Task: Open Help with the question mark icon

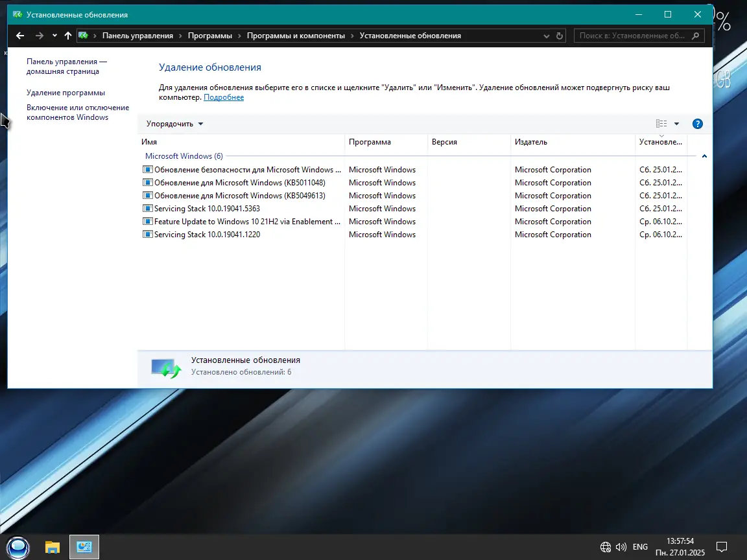Action: [698, 124]
